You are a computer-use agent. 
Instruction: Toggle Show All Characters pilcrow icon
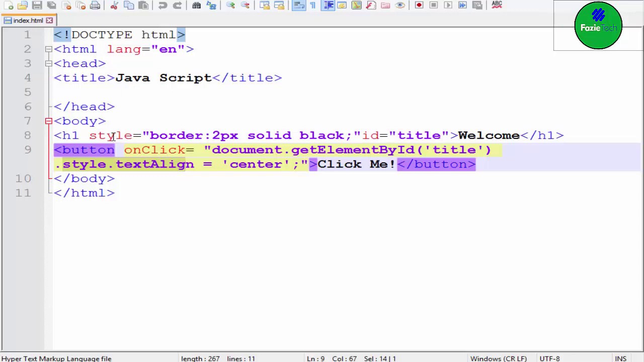point(313,5)
